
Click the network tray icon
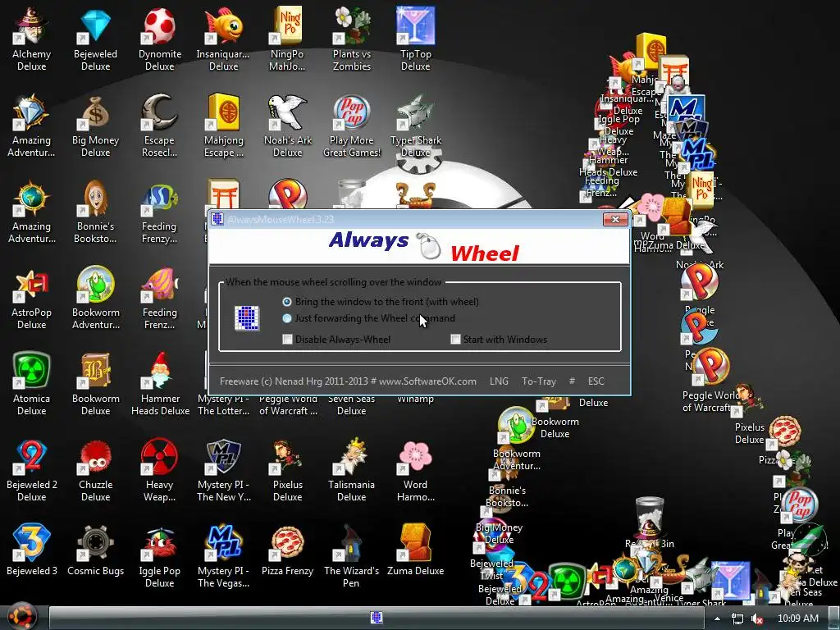point(737,619)
